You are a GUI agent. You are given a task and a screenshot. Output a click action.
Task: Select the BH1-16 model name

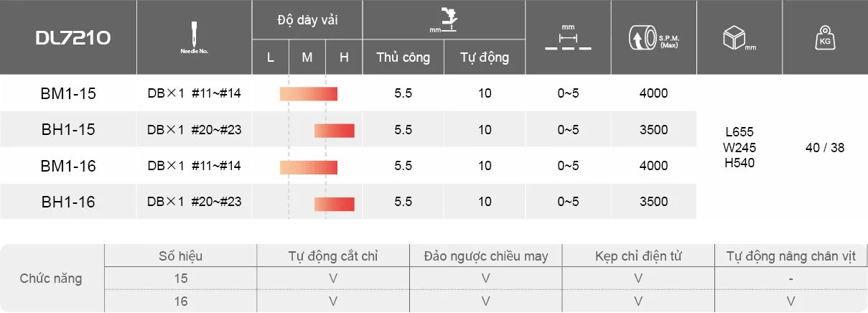point(68,202)
